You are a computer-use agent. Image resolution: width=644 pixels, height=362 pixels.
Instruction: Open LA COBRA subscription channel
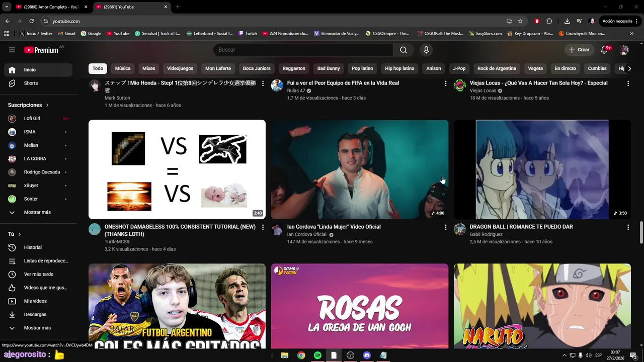38,158
